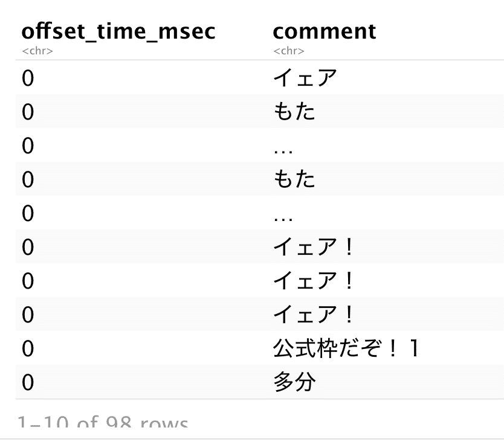Click the <chr> type label under offset_time_msec
Screen dimensions: 504x448
[x=37, y=51]
